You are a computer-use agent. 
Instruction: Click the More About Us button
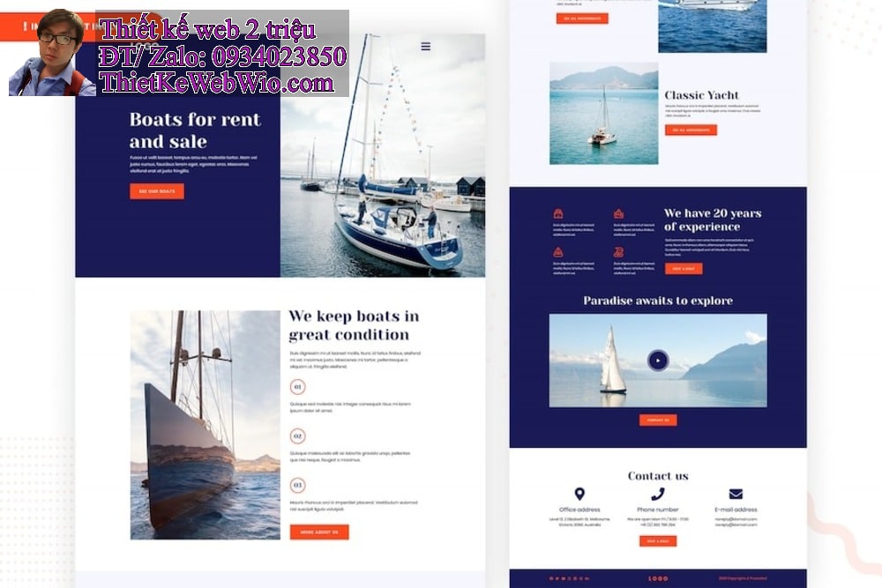click(319, 532)
